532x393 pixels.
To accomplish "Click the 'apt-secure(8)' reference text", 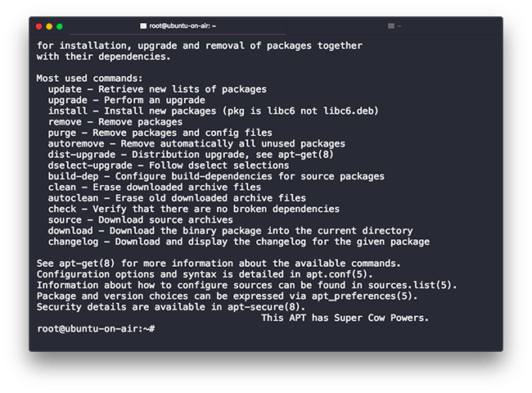I will 266,307.
